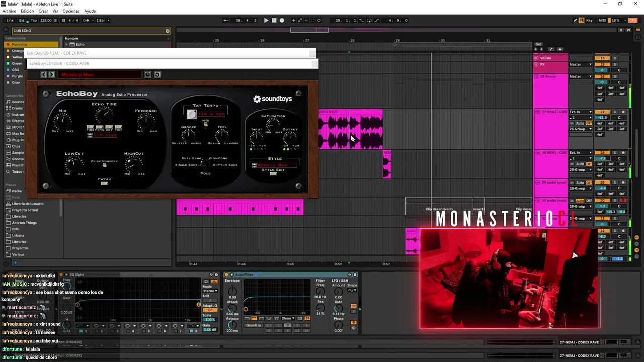This screenshot has height=362, width=644.
Task: Open track 27 Ext. In input dropdown
Action: coord(581,112)
